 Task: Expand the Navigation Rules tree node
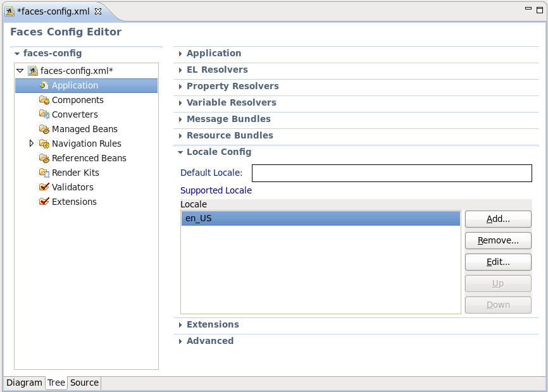32,144
